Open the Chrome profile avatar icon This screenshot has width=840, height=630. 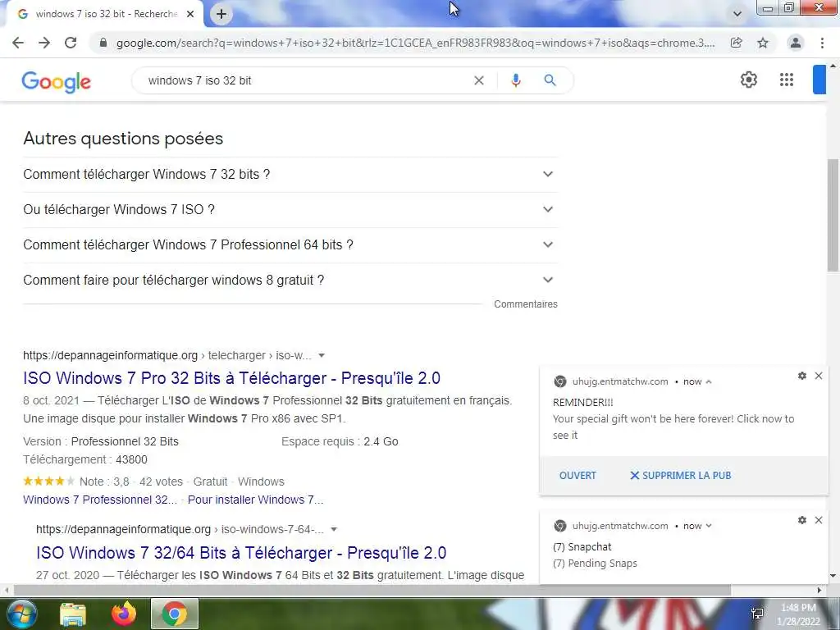(x=796, y=43)
